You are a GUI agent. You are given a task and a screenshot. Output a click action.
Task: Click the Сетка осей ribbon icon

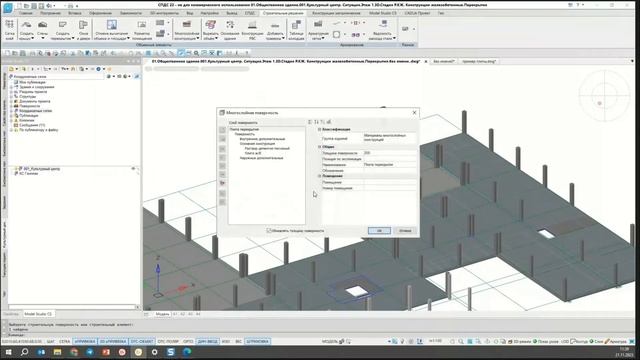click(9, 29)
